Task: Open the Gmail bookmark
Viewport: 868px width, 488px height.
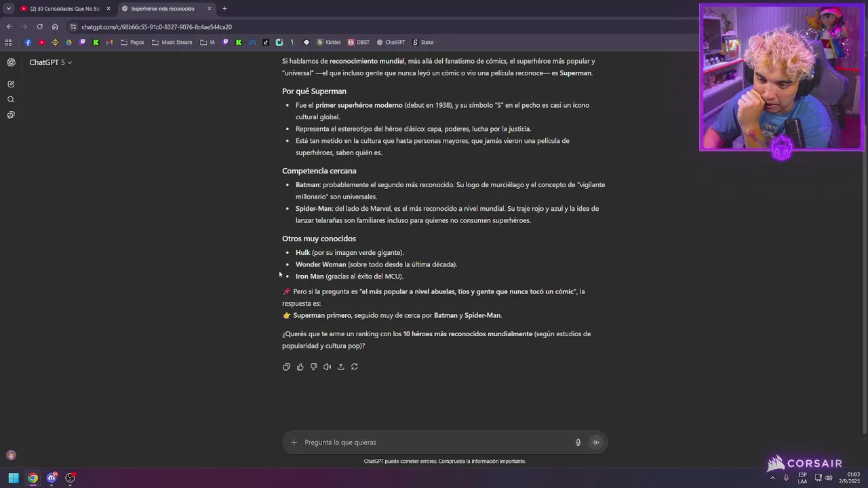Action: click(x=109, y=42)
